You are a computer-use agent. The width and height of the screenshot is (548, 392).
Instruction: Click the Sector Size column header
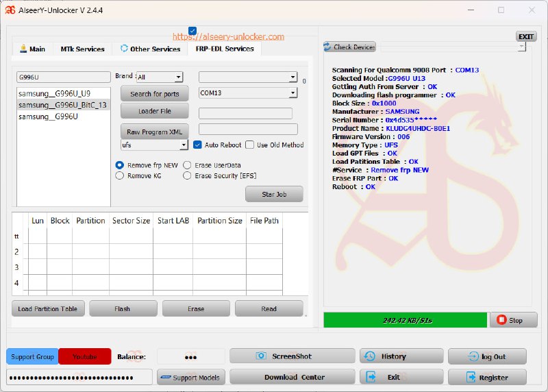coord(131,221)
